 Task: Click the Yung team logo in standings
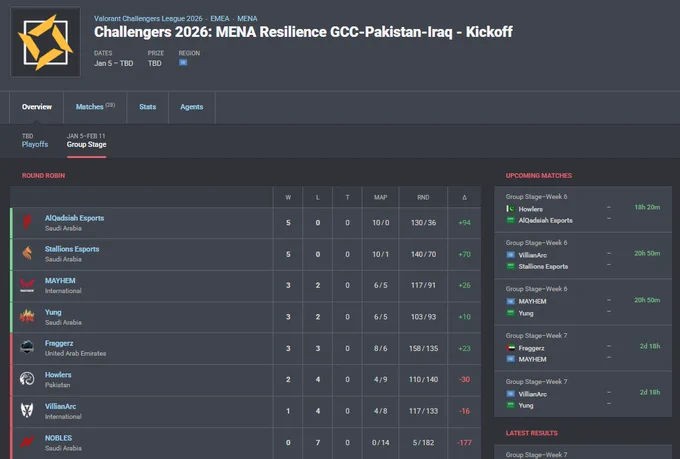27,316
